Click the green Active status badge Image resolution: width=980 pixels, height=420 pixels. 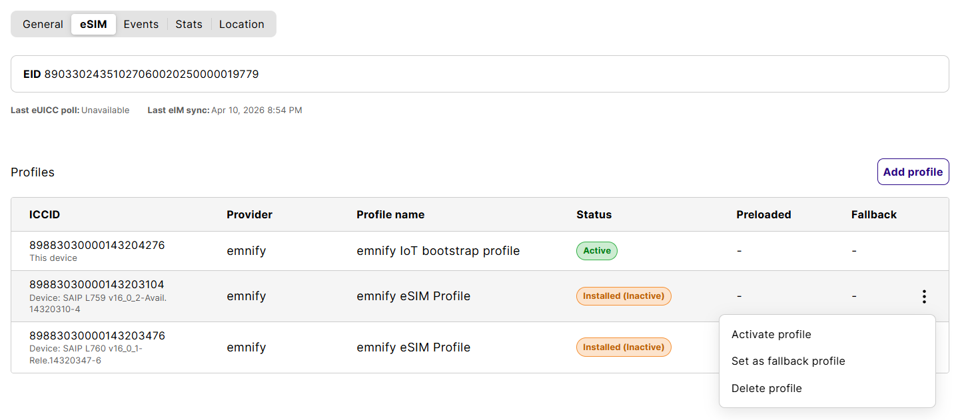[x=596, y=251]
